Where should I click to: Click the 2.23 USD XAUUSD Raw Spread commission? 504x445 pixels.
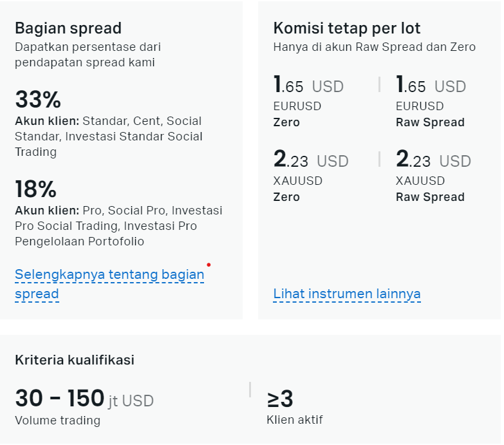pos(433,160)
